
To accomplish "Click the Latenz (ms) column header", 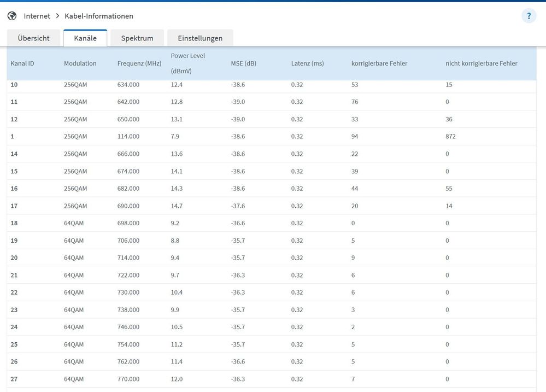I will click(307, 63).
